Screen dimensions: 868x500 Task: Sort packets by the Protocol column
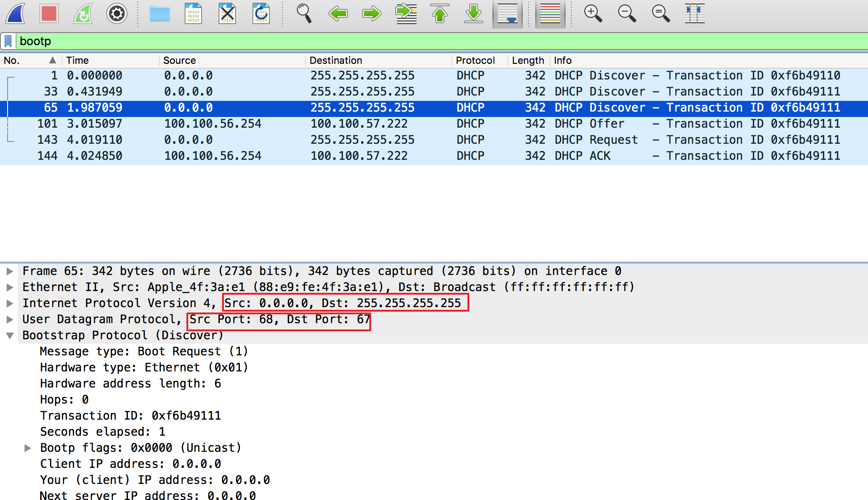475,60
